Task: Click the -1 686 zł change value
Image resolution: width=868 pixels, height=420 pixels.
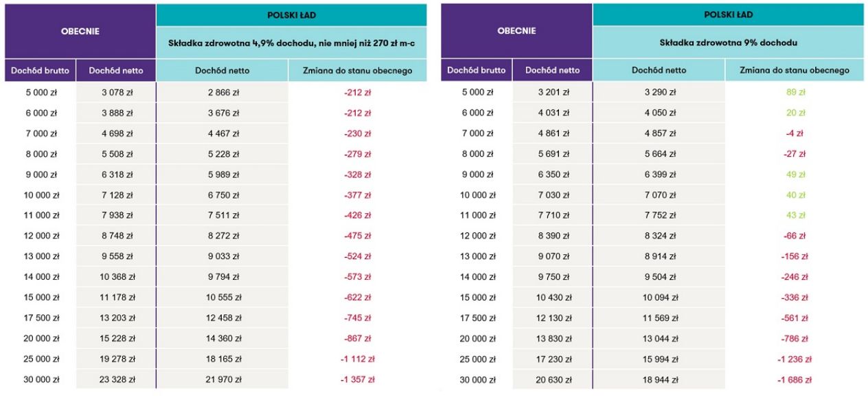Action: pyautogui.click(x=794, y=379)
